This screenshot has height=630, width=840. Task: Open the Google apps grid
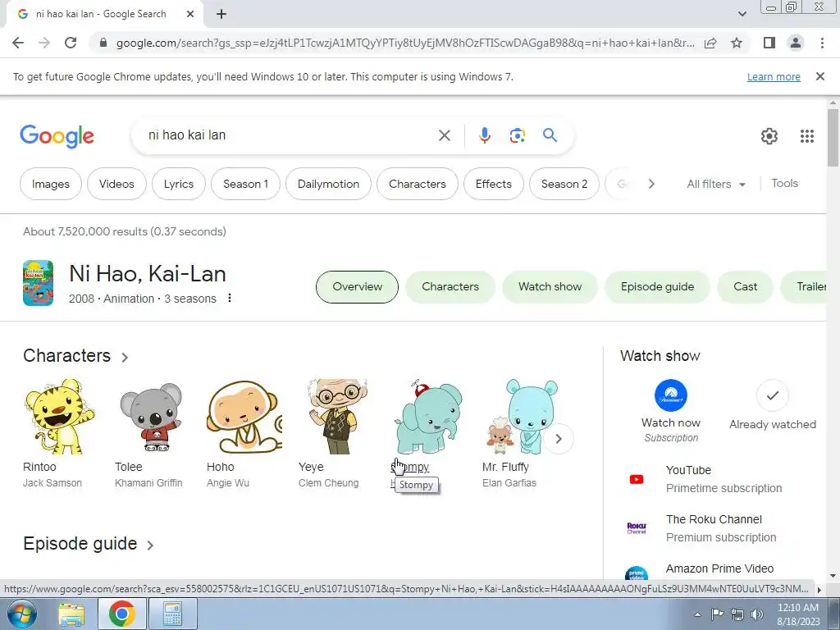(x=807, y=136)
